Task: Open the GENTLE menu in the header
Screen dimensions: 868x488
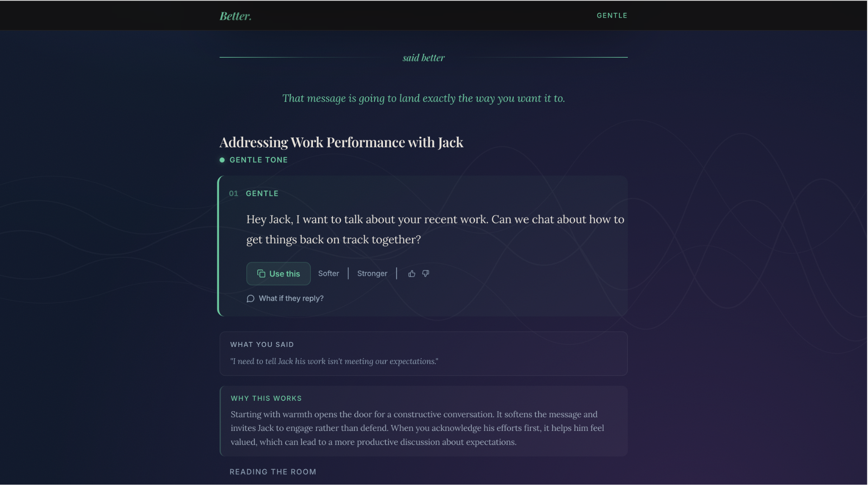Action: tap(612, 15)
